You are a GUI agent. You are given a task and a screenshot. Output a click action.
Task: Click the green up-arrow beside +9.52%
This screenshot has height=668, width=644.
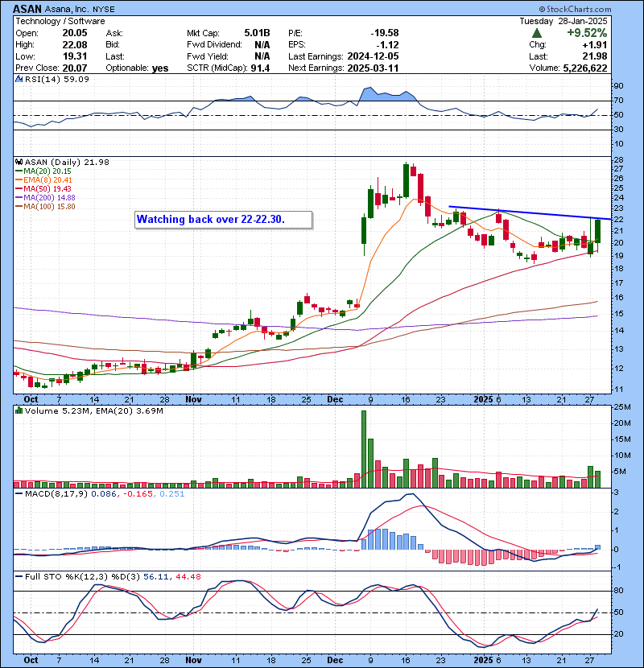pos(537,33)
